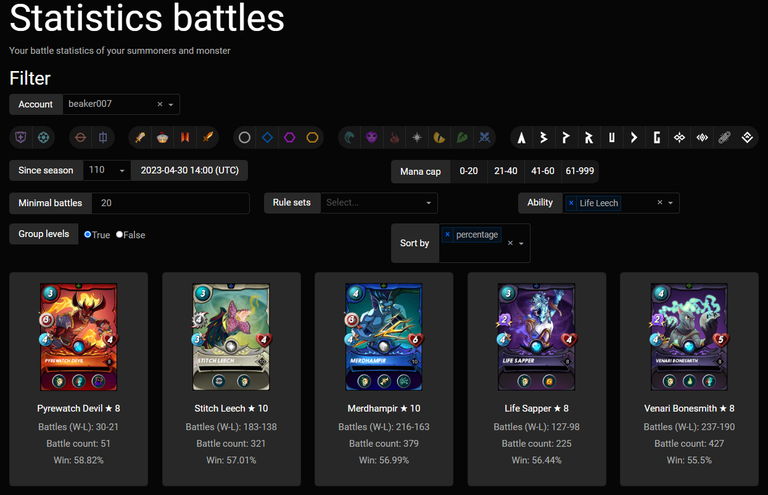The width and height of the screenshot is (768, 495).
Task: Filter by water element wave icon
Action: pos(349,138)
